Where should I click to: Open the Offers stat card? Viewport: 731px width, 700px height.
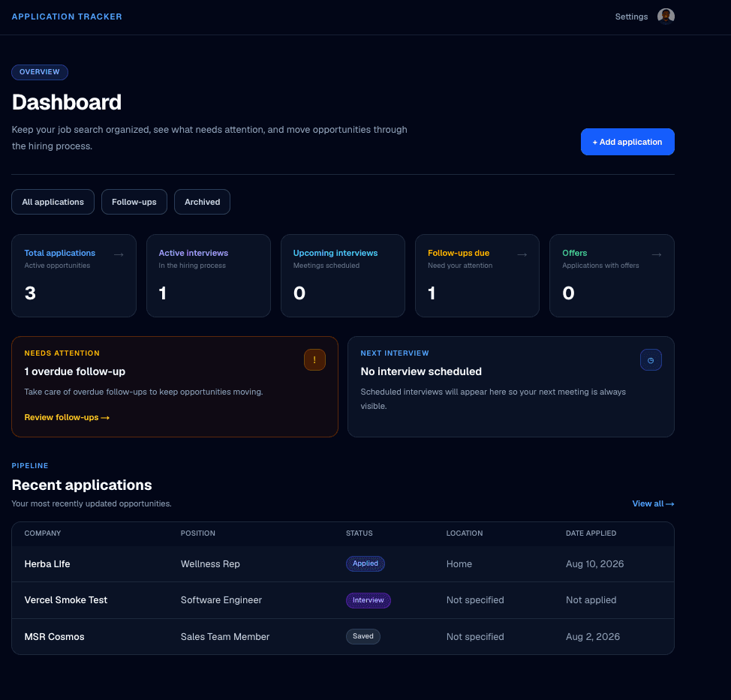pos(612,275)
